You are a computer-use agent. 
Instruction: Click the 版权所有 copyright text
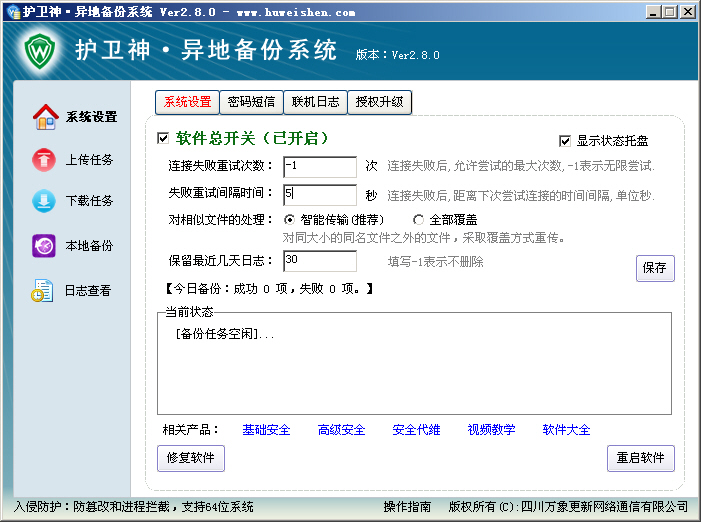568,507
